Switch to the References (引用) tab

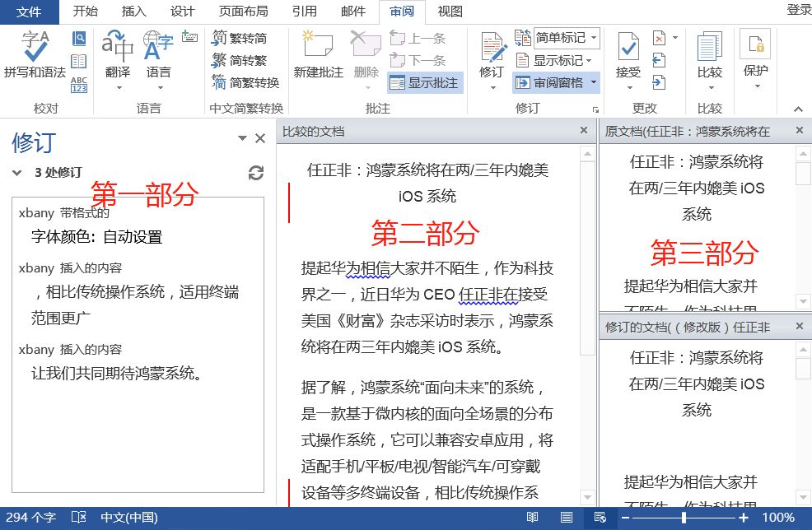[305, 12]
